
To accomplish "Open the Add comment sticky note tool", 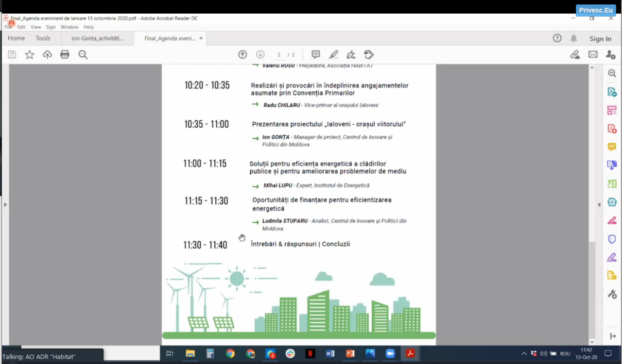I will pos(316,55).
